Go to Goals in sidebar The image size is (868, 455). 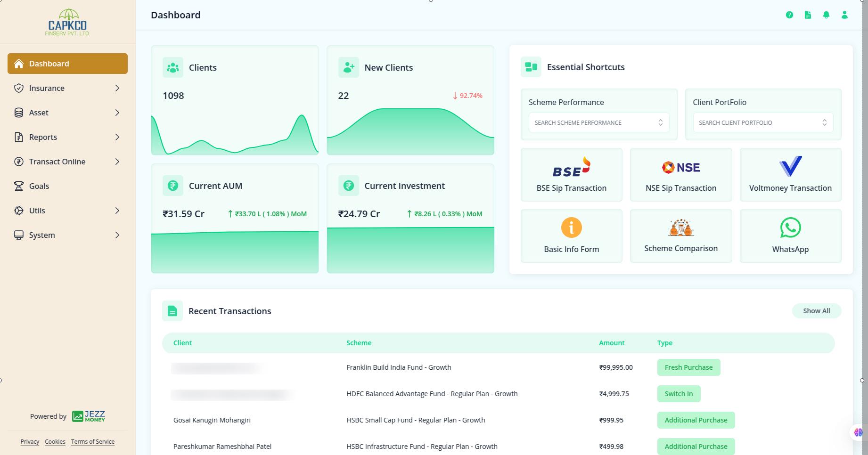click(x=39, y=186)
